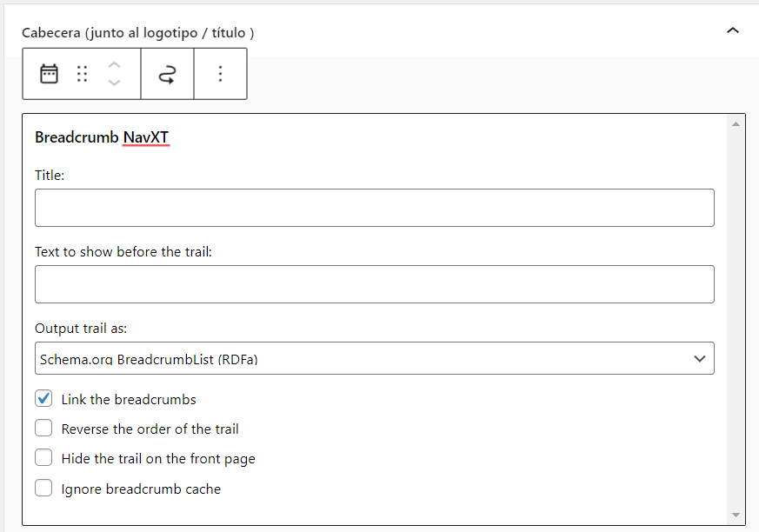759x532 pixels.
Task: Move block up with the up arrow
Action: pyautogui.click(x=114, y=65)
